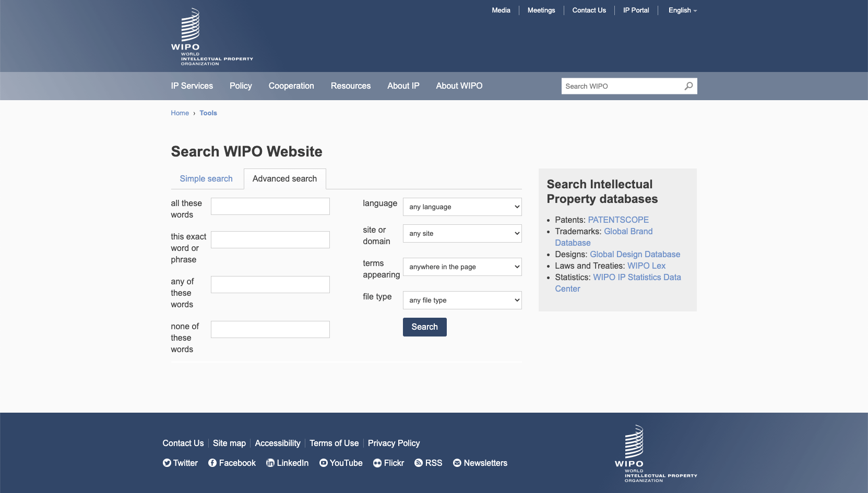Open the Terms of Use link
868x493 pixels.
(x=334, y=443)
